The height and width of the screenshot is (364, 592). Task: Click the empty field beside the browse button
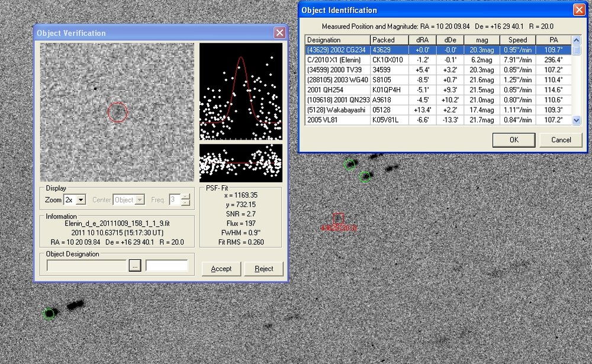click(x=167, y=266)
